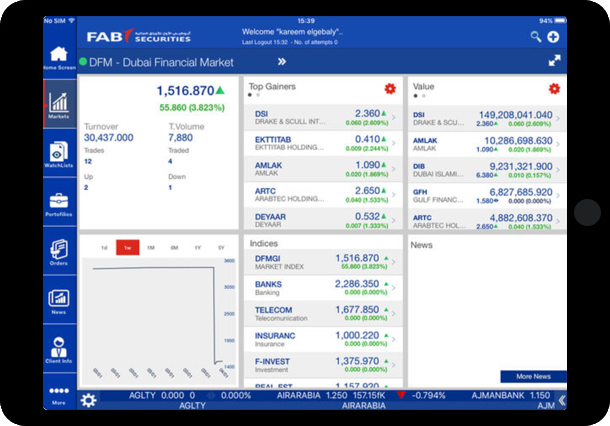Open DEYAAR row chevron
Viewport: 610px width, 426px height.
point(394,220)
